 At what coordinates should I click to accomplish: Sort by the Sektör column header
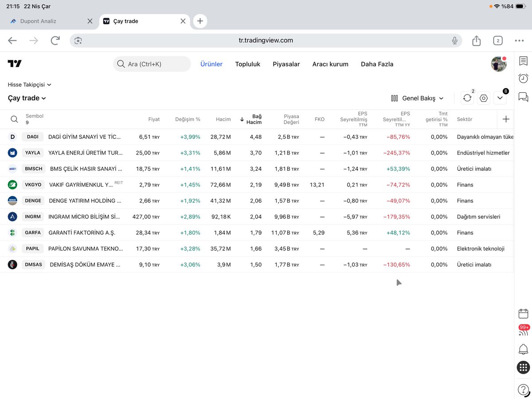coord(465,119)
